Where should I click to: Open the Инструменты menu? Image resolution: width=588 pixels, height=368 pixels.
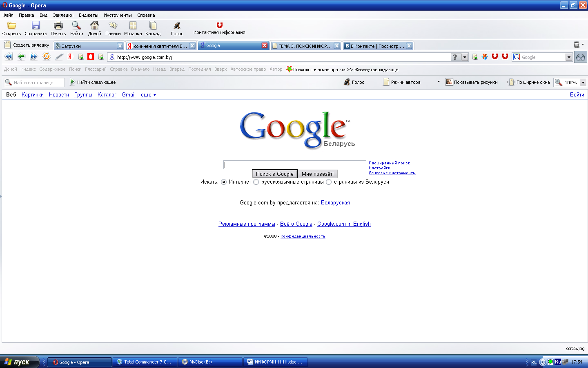coord(118,15)
